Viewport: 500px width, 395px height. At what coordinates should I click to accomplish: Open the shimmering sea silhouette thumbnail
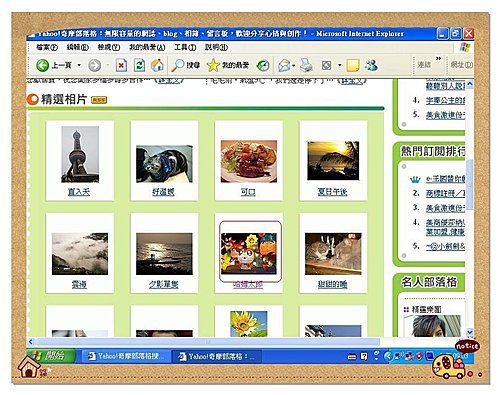(164, 254)
